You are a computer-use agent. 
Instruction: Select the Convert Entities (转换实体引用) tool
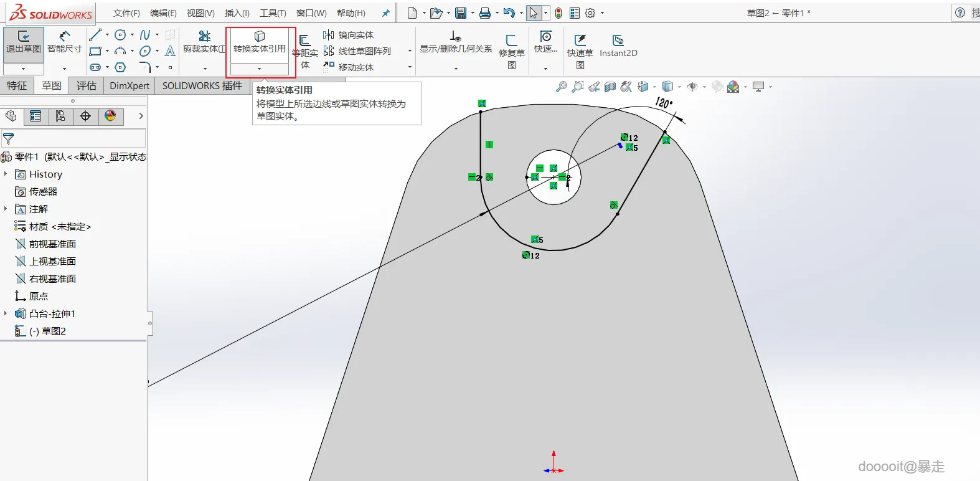(260, 42)
